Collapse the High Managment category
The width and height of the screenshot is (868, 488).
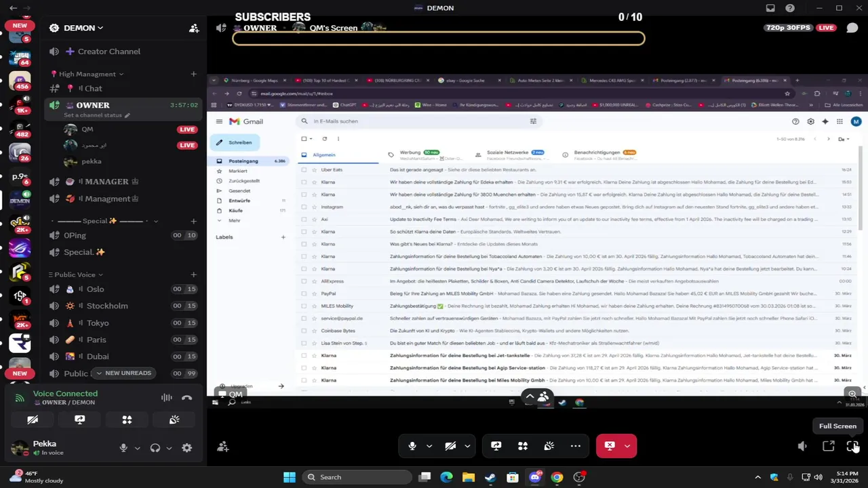87,74
